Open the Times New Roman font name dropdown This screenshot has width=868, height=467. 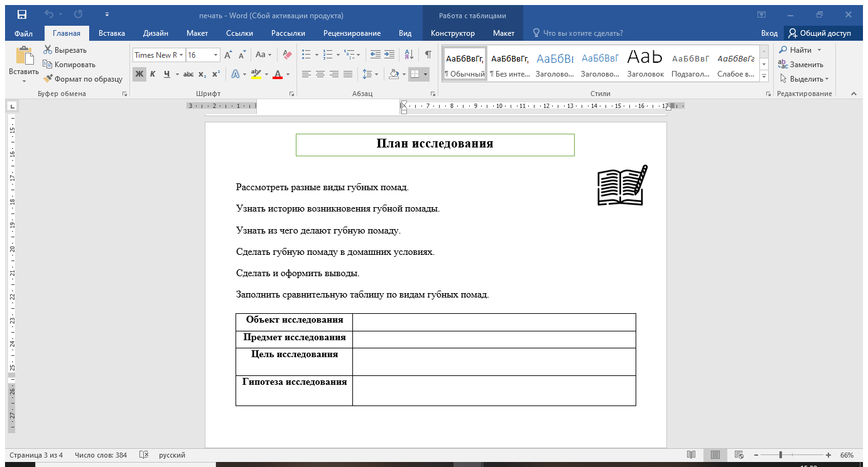pos(182,55)
